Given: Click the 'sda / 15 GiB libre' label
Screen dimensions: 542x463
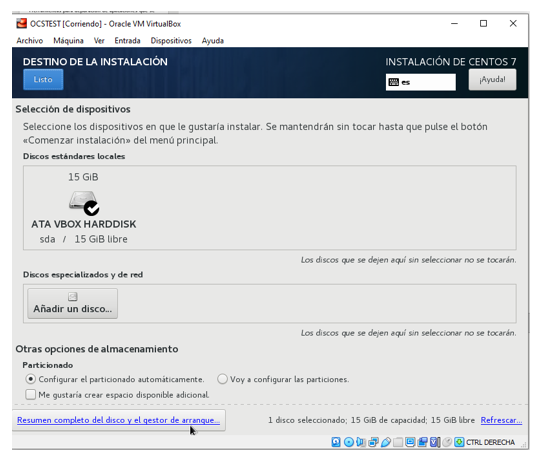Looking at the screenshot, I should [84, 239].
